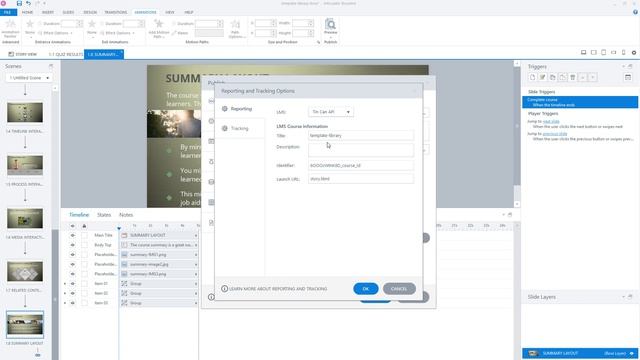The height and width of the screenshot is (360, 640).
Task: Click the Preview magnifier icon
Action: coord(330,24)
